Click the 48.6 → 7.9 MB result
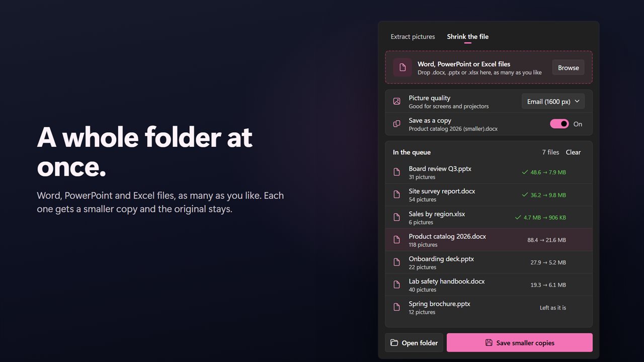The image size is (644, 362). (x=548, y=172)
